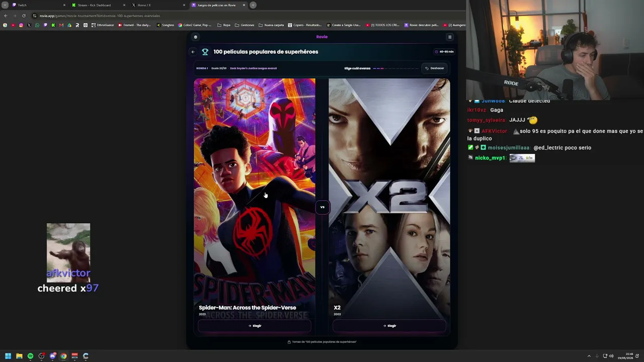Screen dimensions: 644x362
Task: Click the VS badge between the posters
Action: [323, 207]
